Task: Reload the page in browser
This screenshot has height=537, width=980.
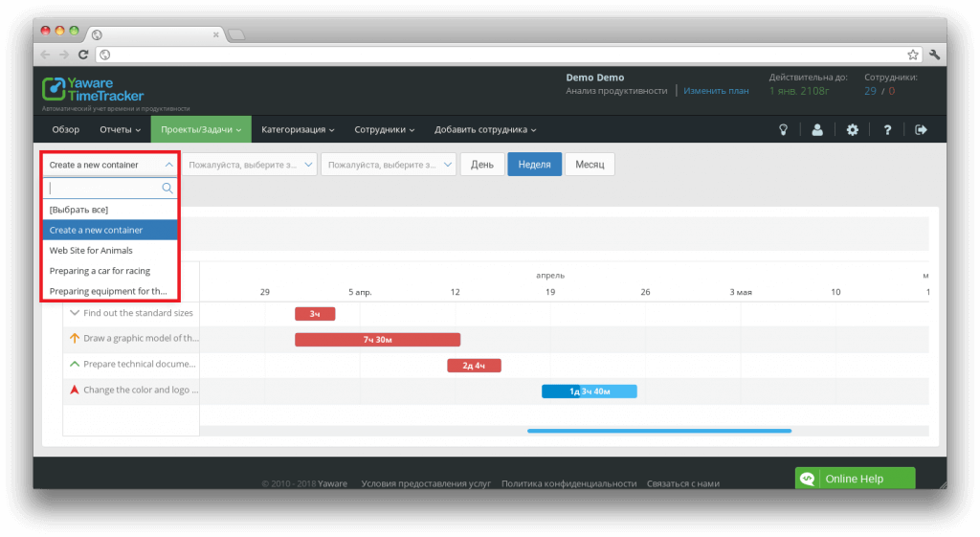Action: pyautogui.click(x=82, y=55)
